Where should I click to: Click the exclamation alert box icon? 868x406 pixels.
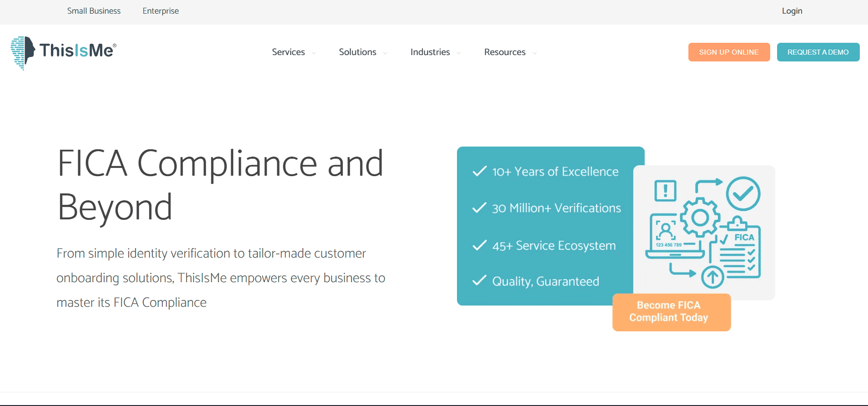pyautogui.click(x=665, y=190)
